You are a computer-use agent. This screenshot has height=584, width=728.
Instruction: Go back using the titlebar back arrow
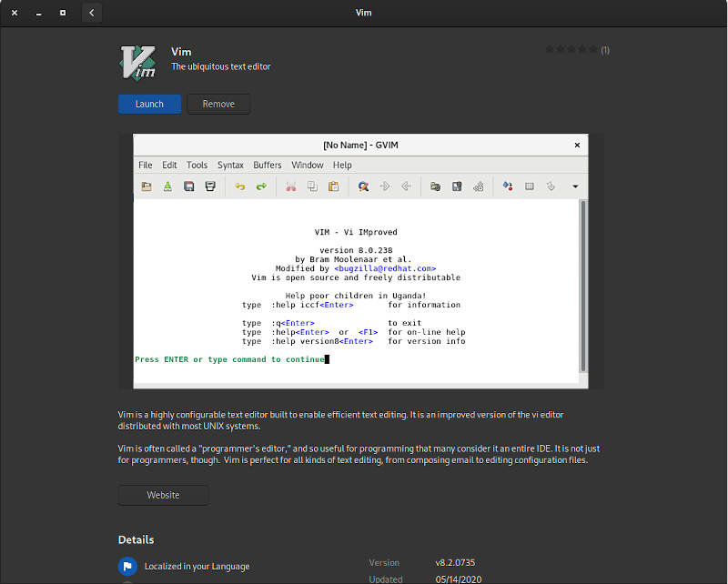click(91, 13)
